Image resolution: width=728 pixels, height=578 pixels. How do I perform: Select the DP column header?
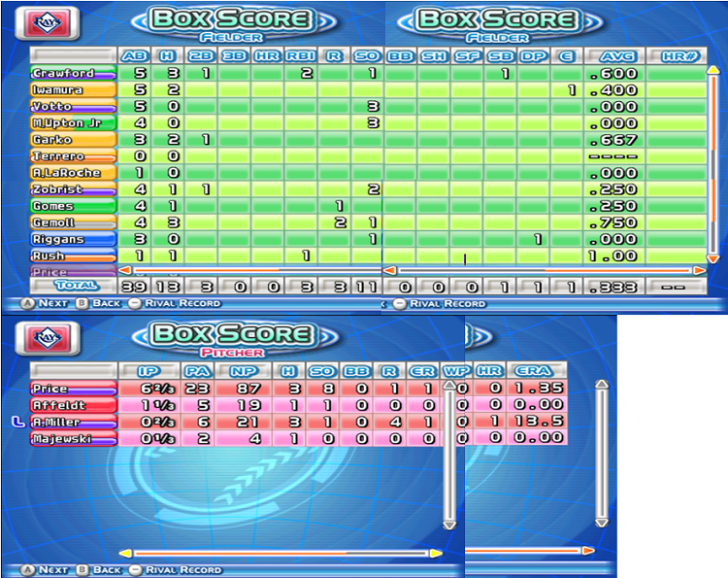[x=534, y=56]
